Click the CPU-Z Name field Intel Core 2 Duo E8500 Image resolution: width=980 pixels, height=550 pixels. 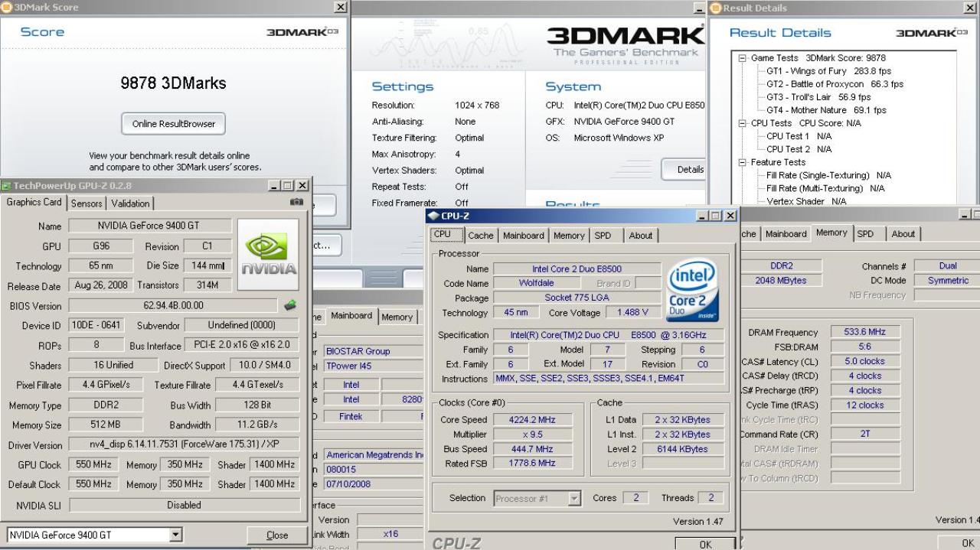pyautogui.click(x=577, y=269)
